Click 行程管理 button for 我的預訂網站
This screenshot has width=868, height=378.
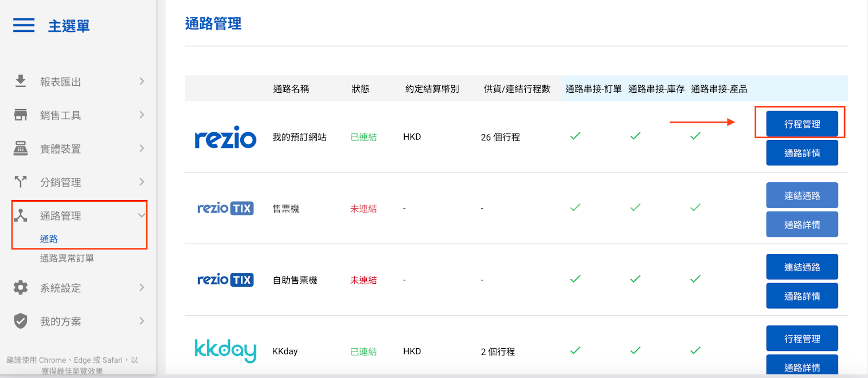point(802,124)
